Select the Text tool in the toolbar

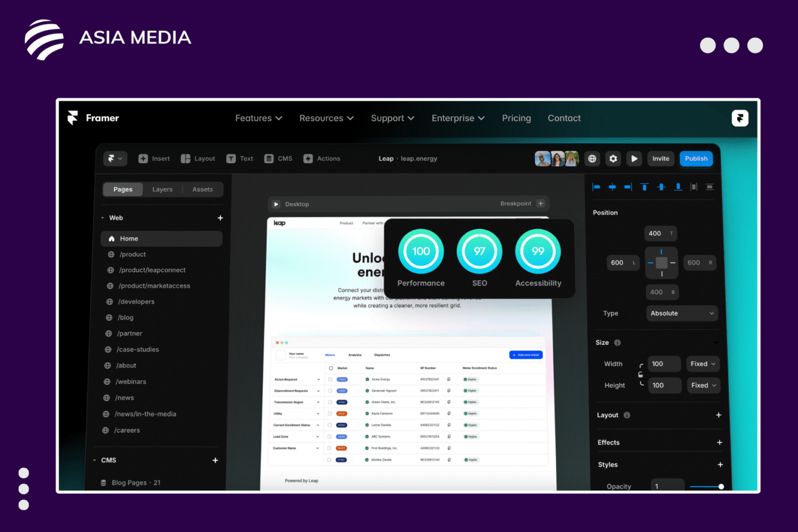point(240,158)
